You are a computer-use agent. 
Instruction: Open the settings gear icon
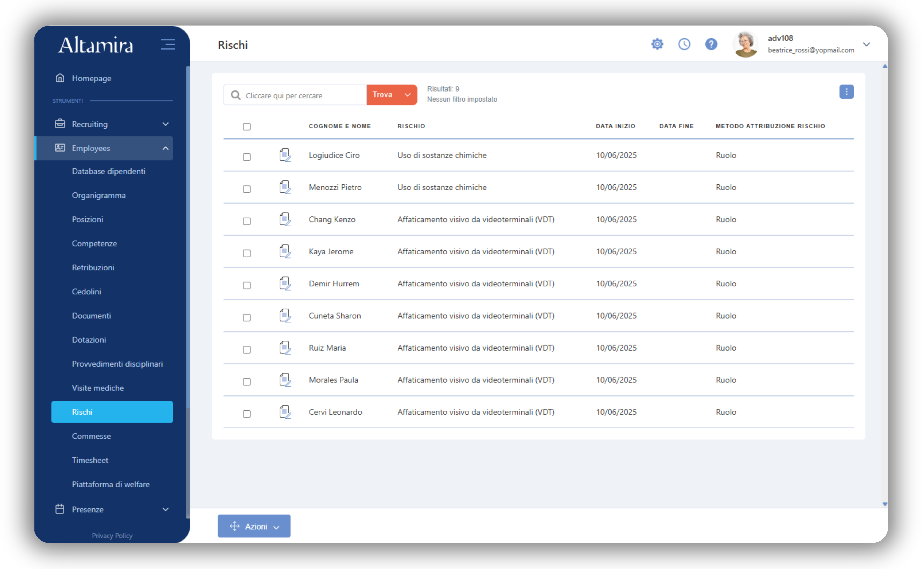tap(657, 44)
